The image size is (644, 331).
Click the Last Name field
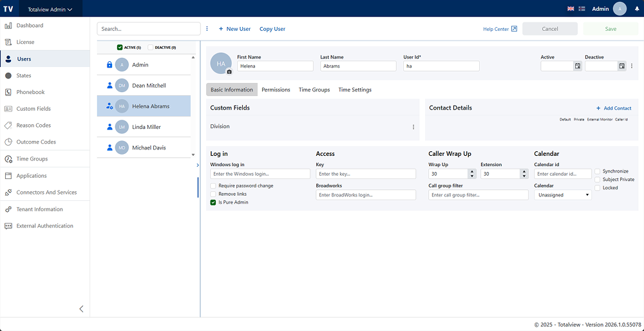coord(358,66)
